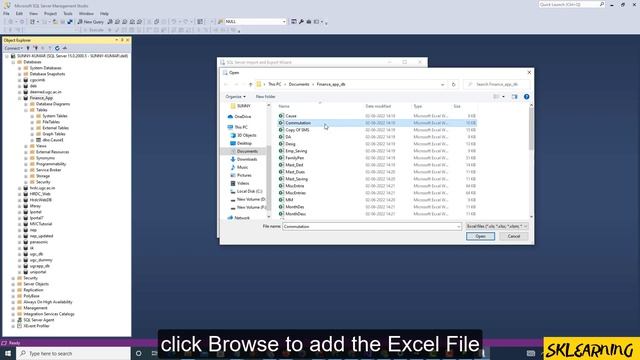Open the available databases combo showing NULL
Screen dimensions: 640x360
click(255, 22)
